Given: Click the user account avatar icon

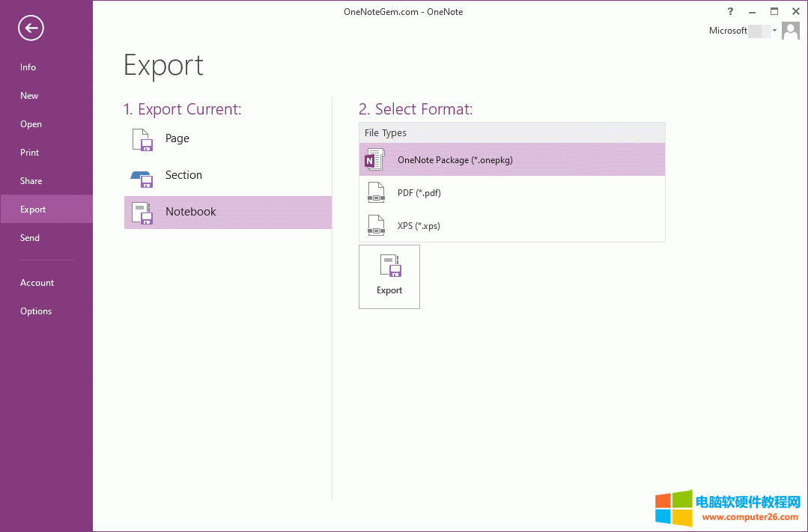Looking at the screenshot, I should 790,30.
